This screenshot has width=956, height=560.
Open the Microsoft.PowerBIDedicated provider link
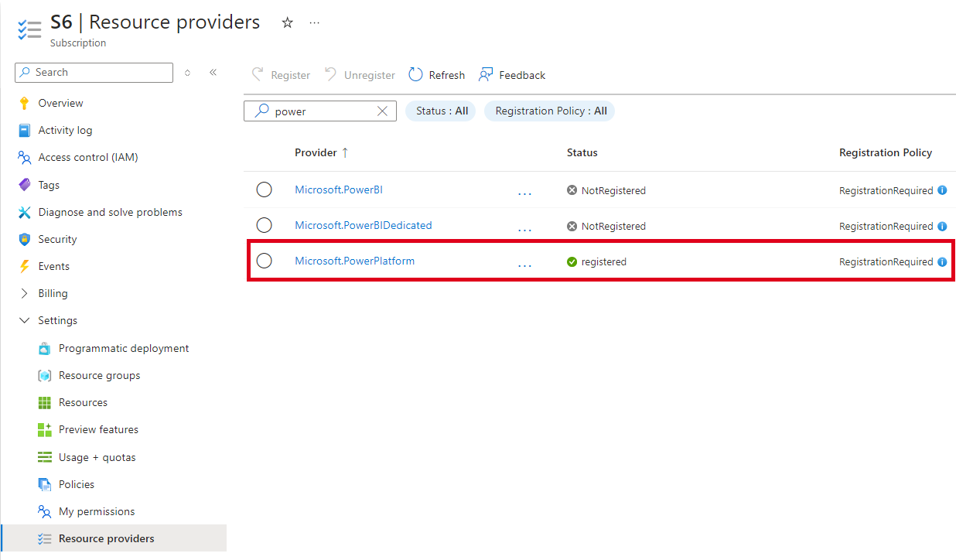(x=363, y=226)
